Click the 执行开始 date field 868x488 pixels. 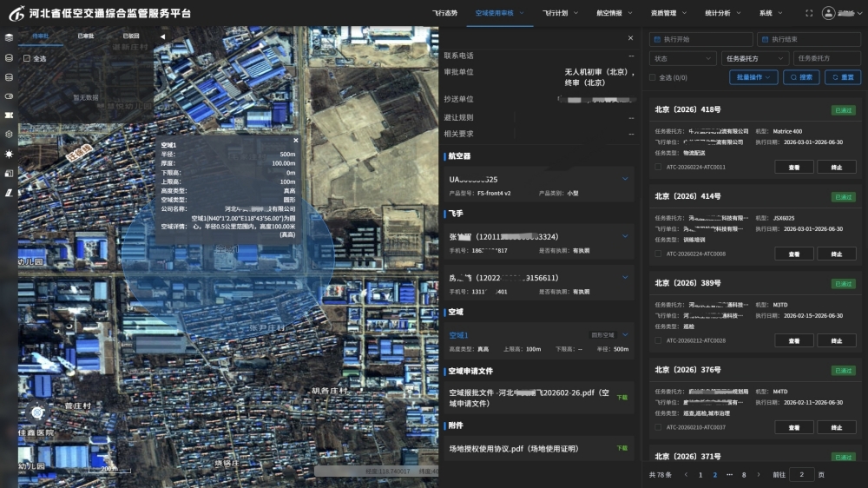tap(701, 39)
